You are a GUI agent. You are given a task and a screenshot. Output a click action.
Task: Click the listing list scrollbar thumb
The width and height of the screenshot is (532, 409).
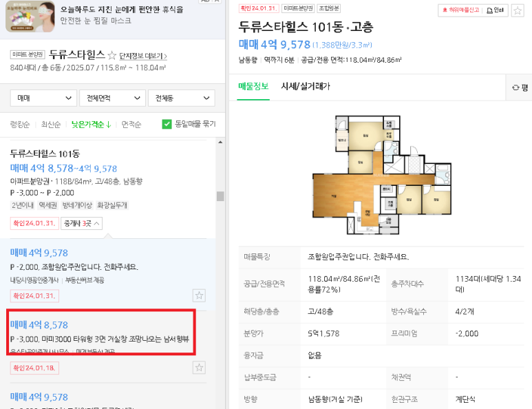220,196
